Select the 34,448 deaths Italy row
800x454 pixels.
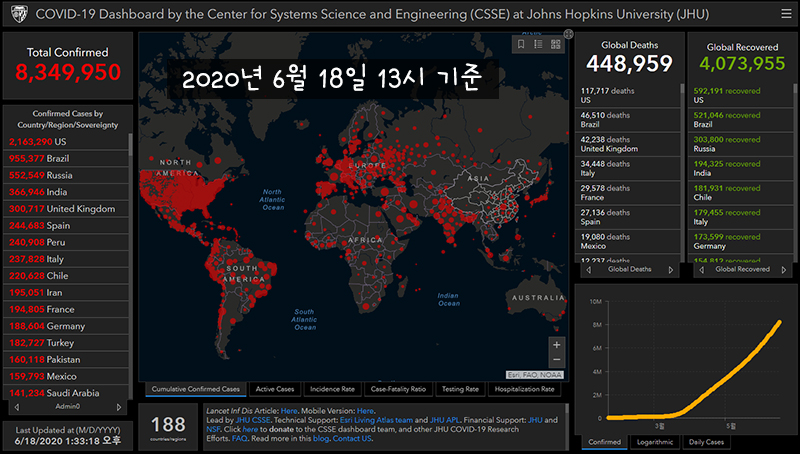[x=628, y=168]
